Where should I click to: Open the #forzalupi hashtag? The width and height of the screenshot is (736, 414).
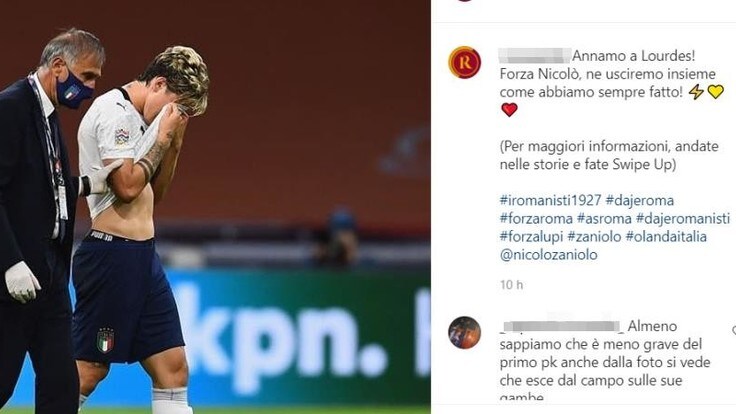point(531,237)
